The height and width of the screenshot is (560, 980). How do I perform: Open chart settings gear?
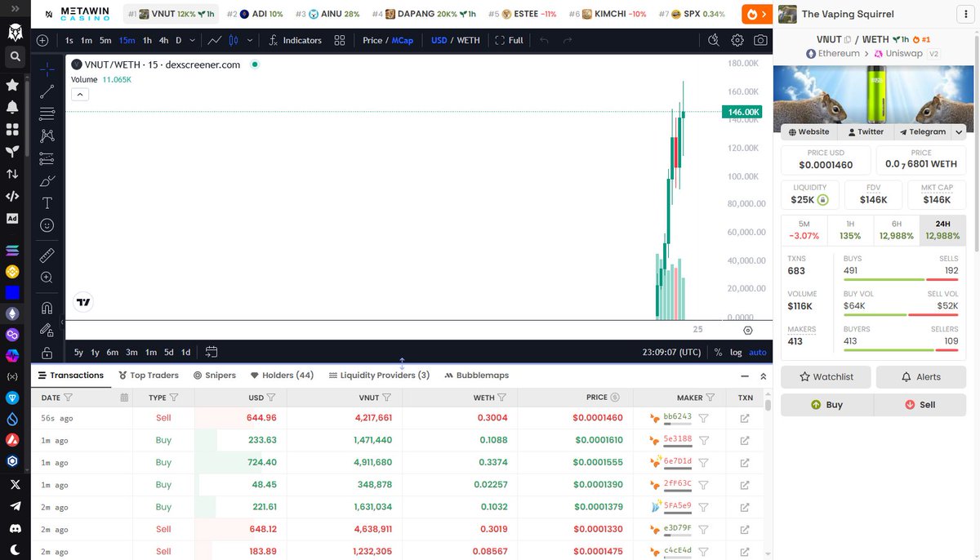coord(737,40)
